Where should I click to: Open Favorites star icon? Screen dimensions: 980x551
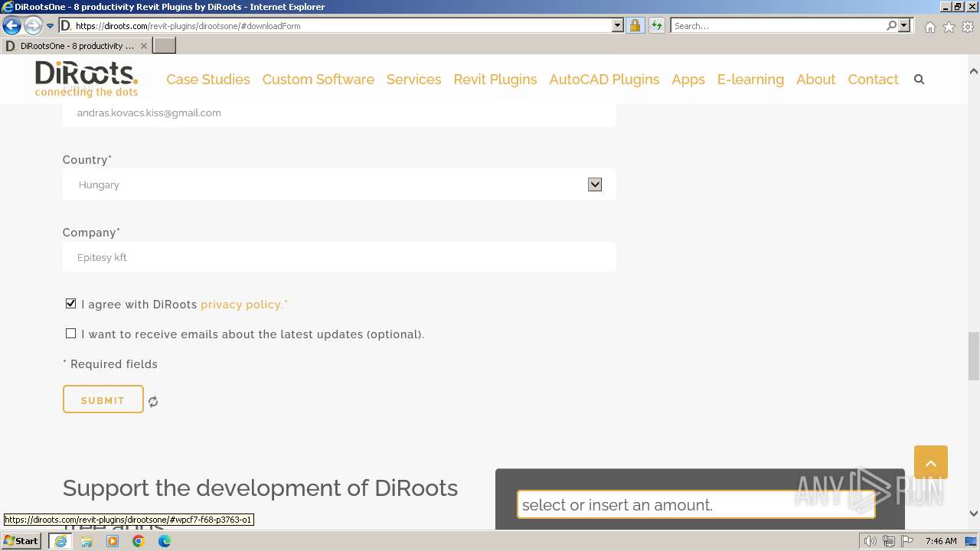(949, 27)
